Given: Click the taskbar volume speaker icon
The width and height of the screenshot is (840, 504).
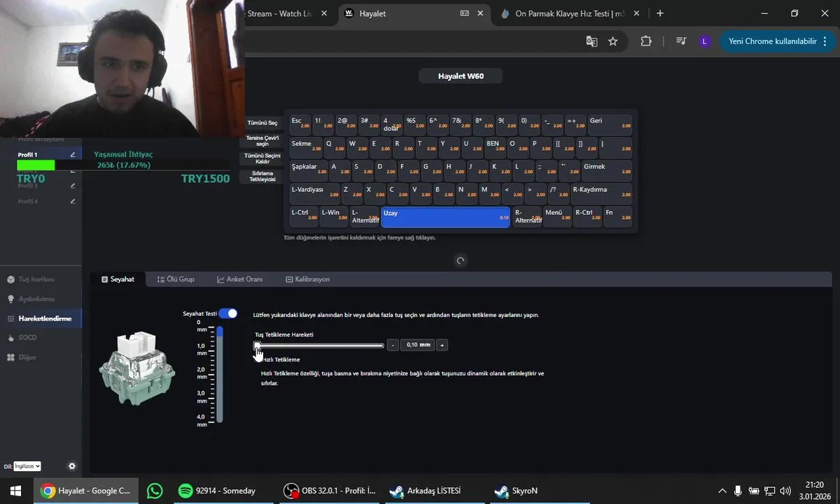Looking at the screenshot, I should point(785,491).
